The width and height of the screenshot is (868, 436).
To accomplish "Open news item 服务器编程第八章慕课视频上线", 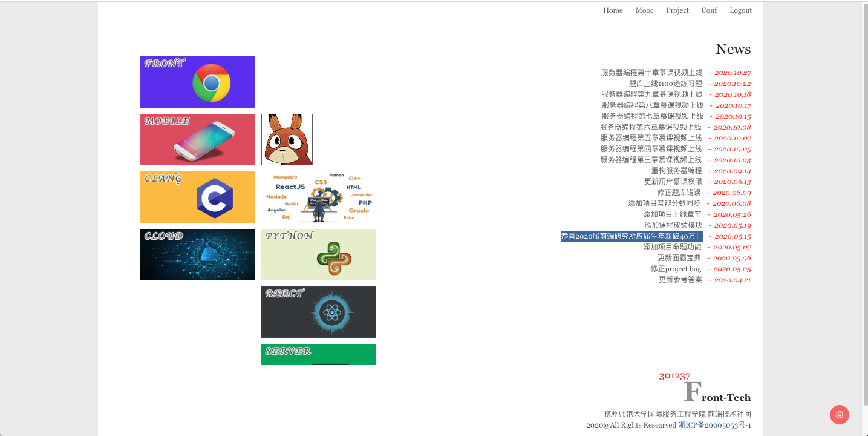I will (x=652, y=105).
